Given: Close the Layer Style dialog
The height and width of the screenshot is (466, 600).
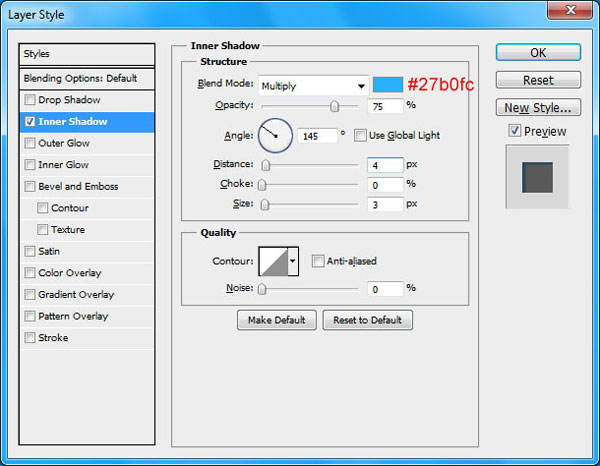Looking at the screenshot, I should [570, 10].
